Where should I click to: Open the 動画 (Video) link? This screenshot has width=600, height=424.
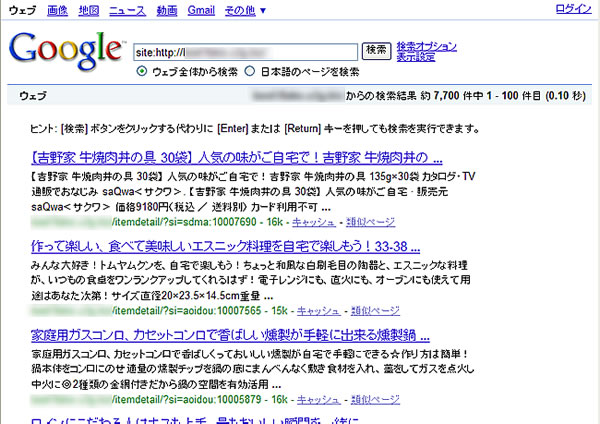pos(167,10)
